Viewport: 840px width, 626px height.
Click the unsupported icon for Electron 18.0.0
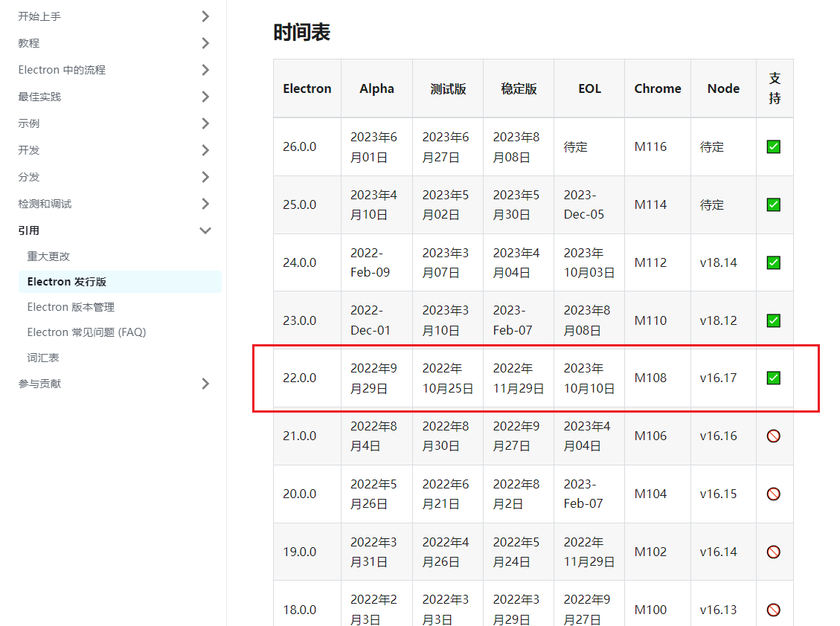(x=773, y=610)
